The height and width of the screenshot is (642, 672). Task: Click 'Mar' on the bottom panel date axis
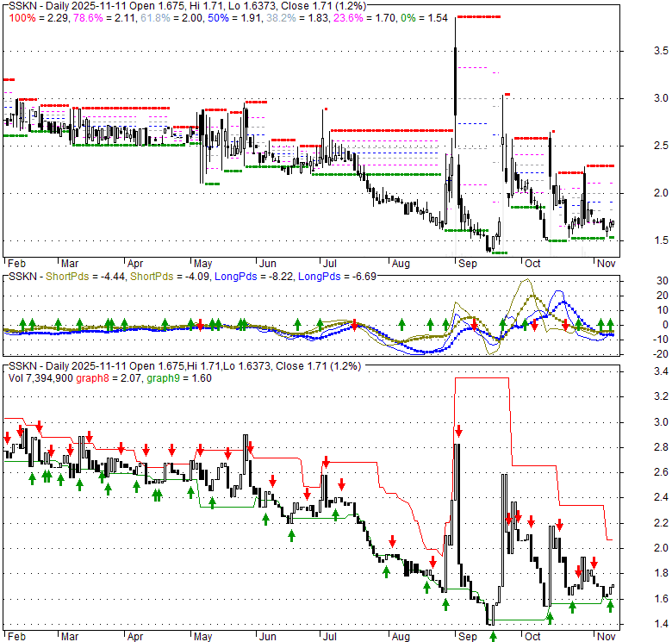(x=70, y=637)
